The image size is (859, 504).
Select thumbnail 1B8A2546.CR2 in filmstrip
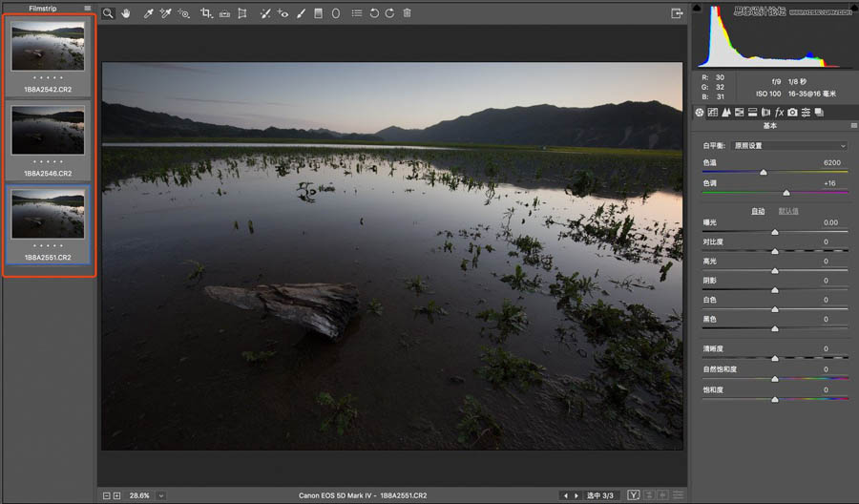pos(49,140)
